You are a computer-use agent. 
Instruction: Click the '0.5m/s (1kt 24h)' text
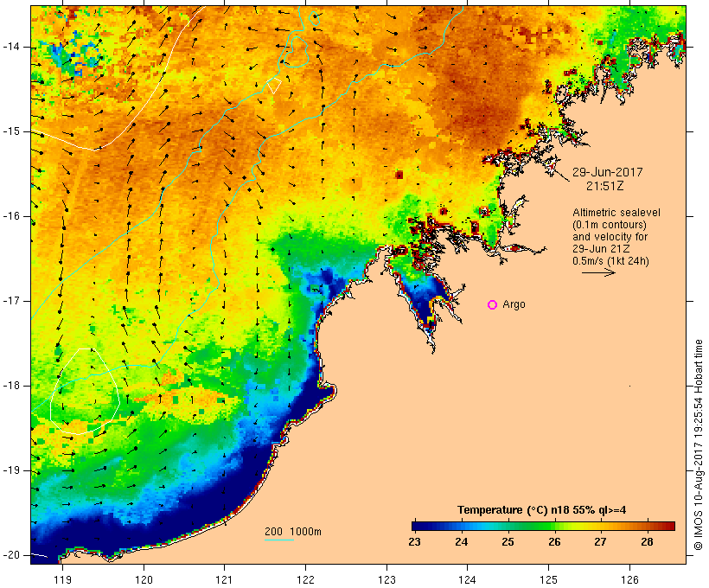(610, 261)
